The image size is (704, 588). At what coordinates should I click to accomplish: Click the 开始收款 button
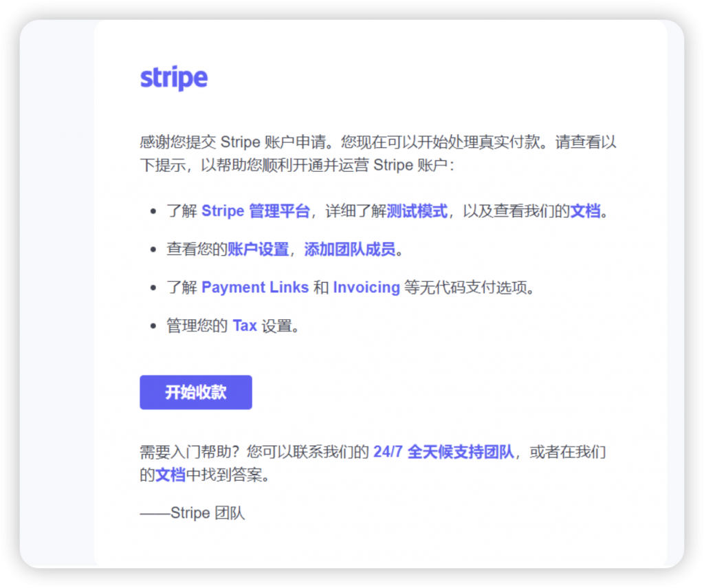[x=196, y=392]
